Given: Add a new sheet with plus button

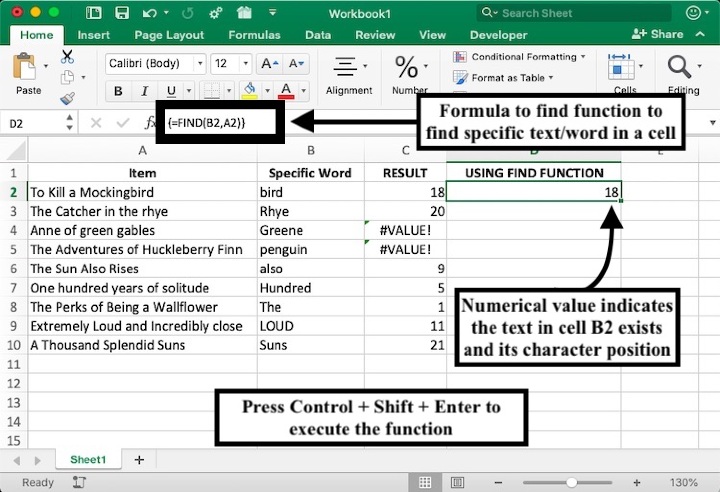Looking at the screenshot, I should click(x=139, y=459).
